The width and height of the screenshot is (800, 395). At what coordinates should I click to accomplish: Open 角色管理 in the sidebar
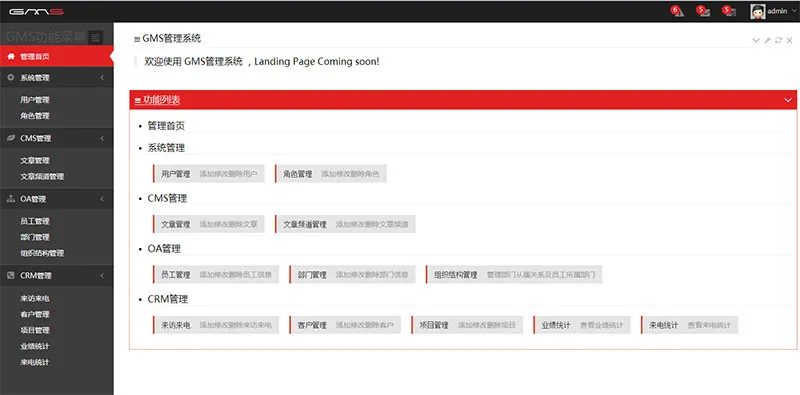pos(35,116)
